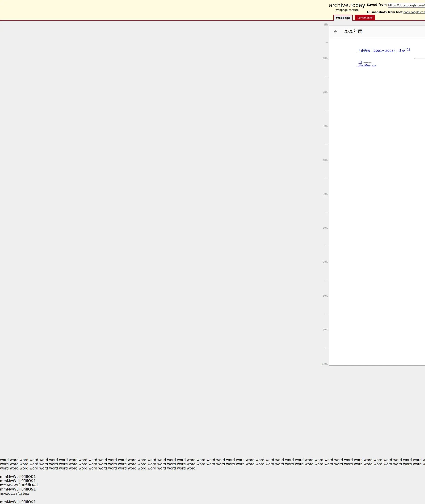
Task: Jump to the 100% page marker
Action: point(325,364)
